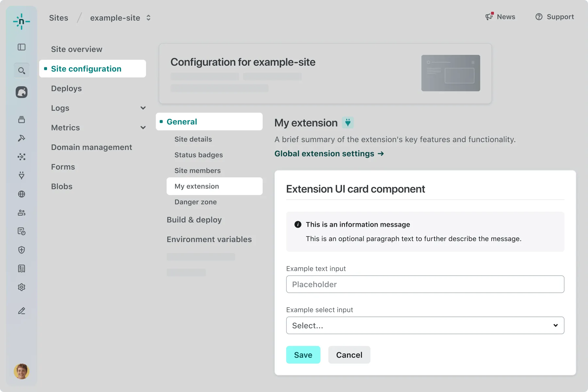The width and height of the screenshot is (588, 392).
Task: Open the team members icon in sidebar
Action: pos(22,213)
